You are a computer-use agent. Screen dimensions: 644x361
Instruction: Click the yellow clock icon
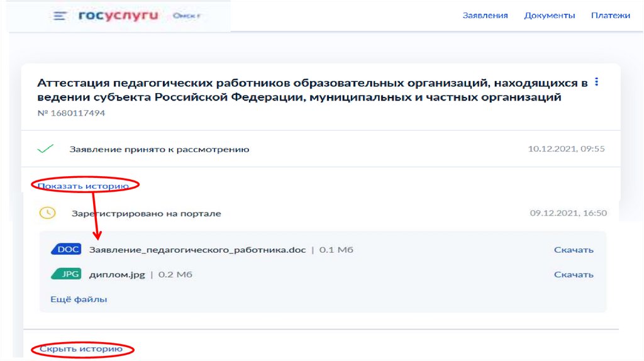[x=47, y=213]
